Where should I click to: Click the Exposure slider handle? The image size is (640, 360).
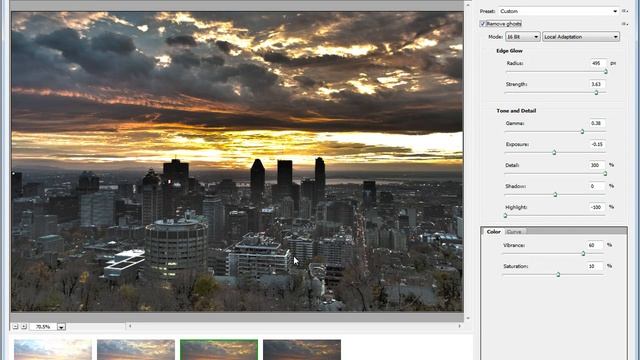554,153
